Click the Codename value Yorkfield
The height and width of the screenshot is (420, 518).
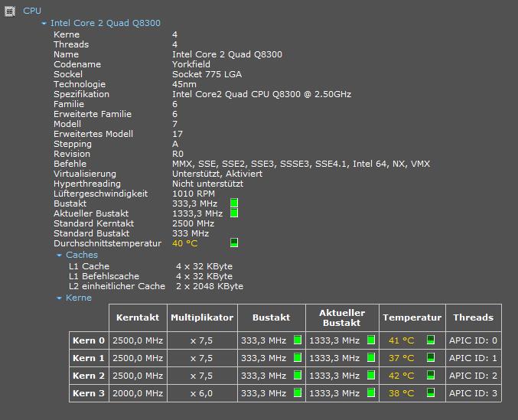(191, 64)
